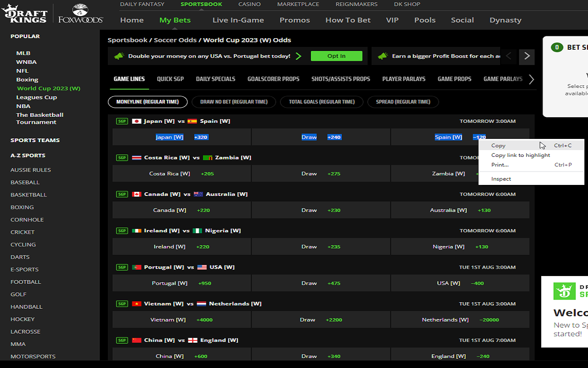Go to the Casino section

pos(249,4)
